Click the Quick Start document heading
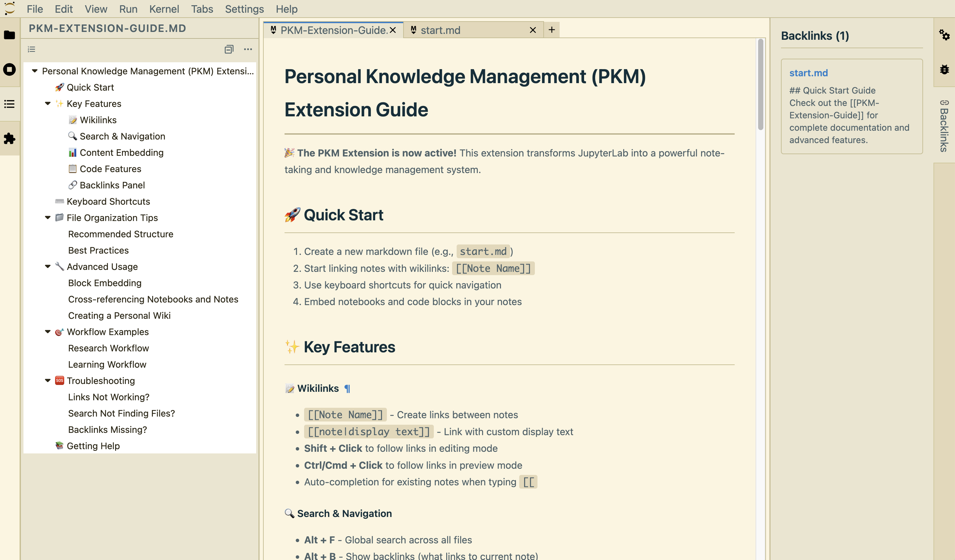955x560 pixels. click(x=334, y=215)
